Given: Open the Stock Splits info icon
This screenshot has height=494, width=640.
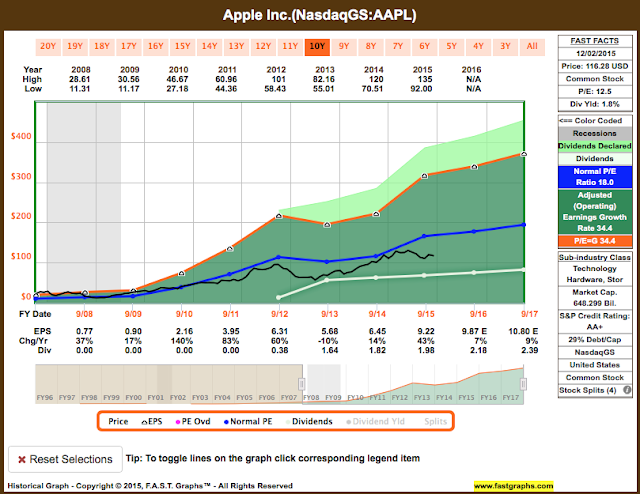Looking at the screenshot, I should [627, 390].
